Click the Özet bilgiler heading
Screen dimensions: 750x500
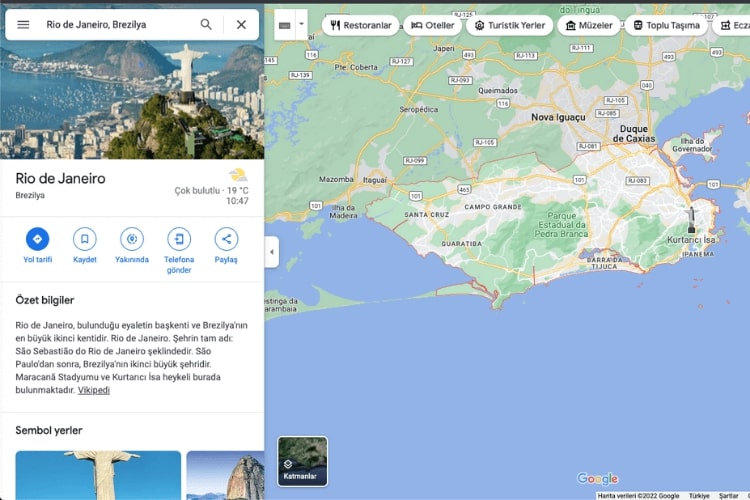tap(44, 300)
